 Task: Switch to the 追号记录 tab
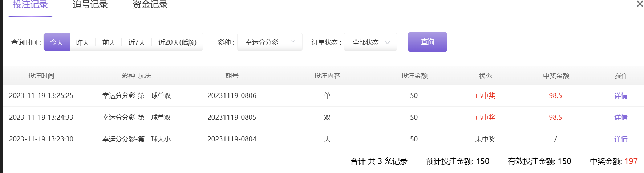point(90,5)
